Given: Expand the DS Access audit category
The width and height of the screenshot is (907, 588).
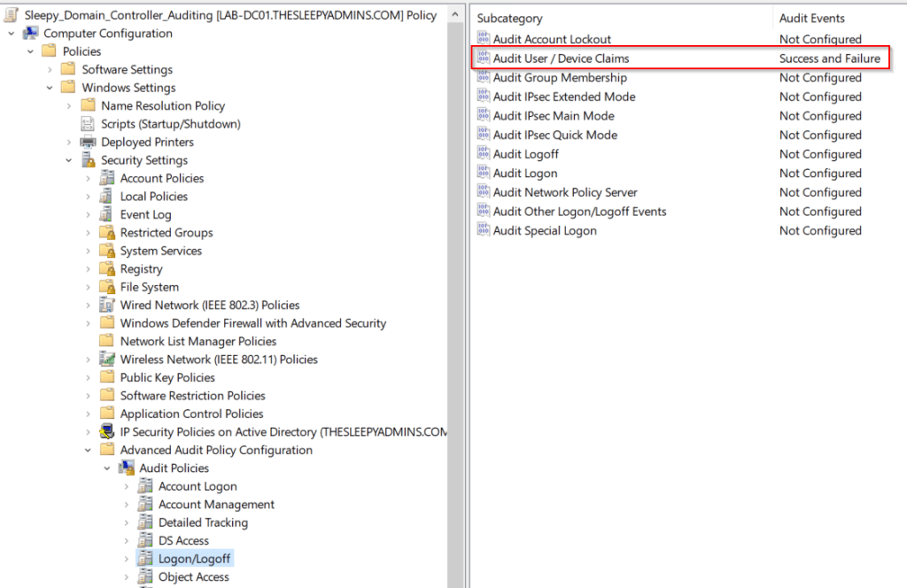Looking at the screenshot, I should (x=127, y=541).
